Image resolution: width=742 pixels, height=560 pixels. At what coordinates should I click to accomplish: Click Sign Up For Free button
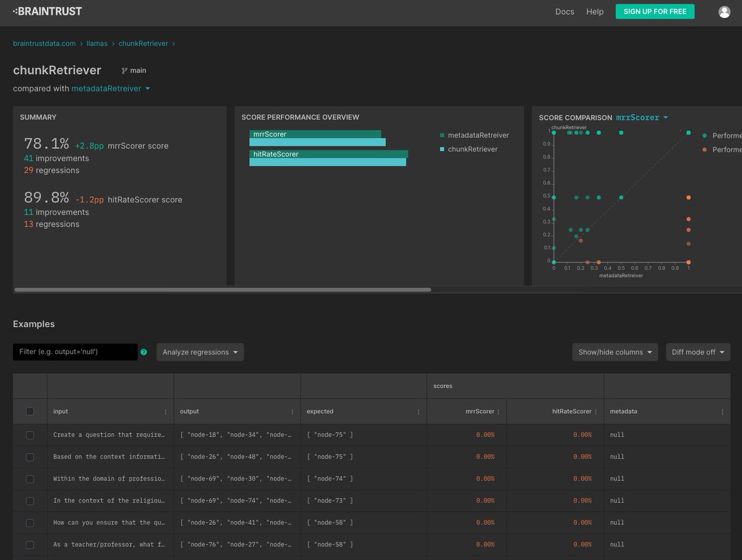[655, 12]
